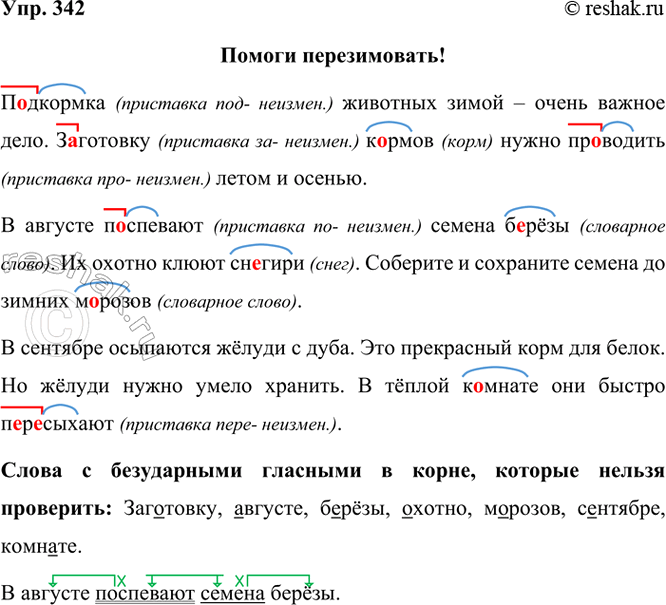Click the bold heading starting 'Слова с безударными'

click(332, 470)
